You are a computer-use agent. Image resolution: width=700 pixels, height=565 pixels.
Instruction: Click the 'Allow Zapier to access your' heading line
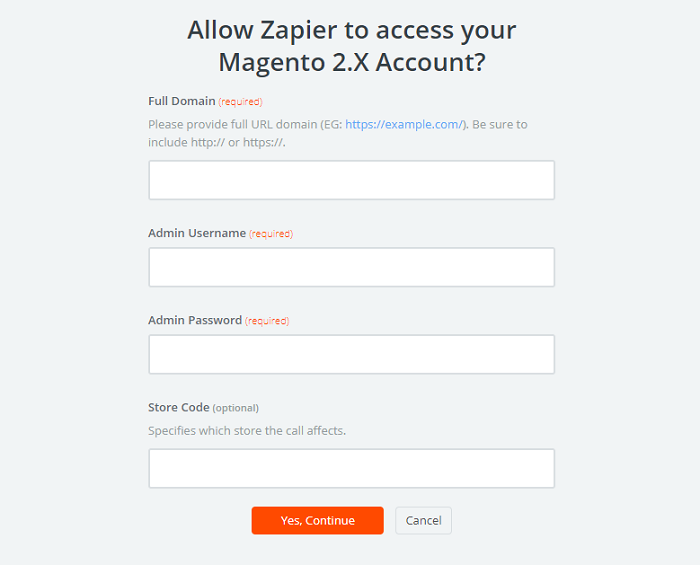coord(351,30)
